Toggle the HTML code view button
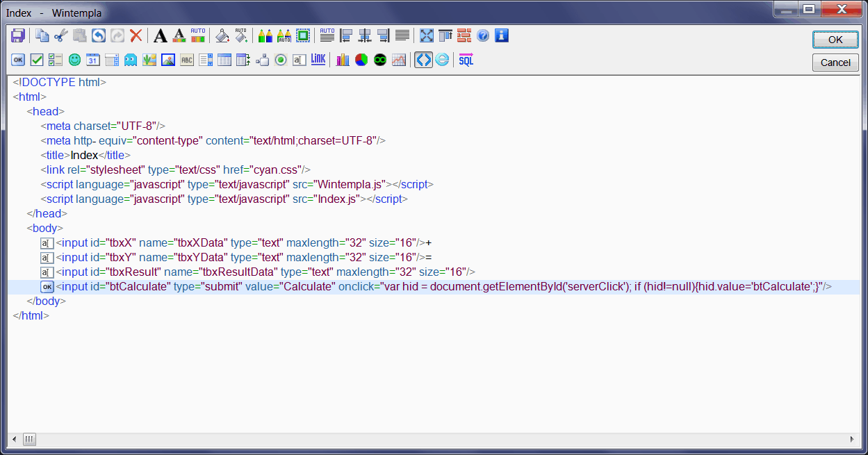 [x=423, y=60]
